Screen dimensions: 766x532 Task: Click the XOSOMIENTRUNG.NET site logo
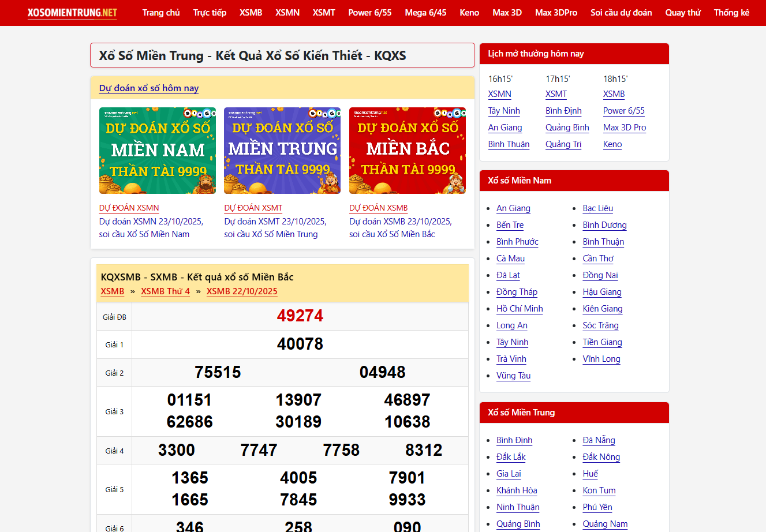point(72,13)
